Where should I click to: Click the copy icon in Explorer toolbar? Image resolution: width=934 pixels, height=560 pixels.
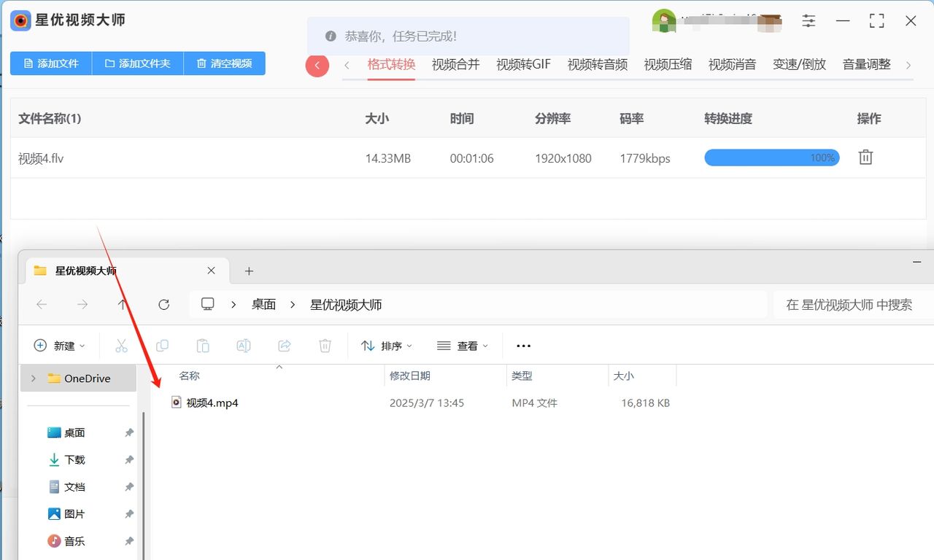click(162, 346)
